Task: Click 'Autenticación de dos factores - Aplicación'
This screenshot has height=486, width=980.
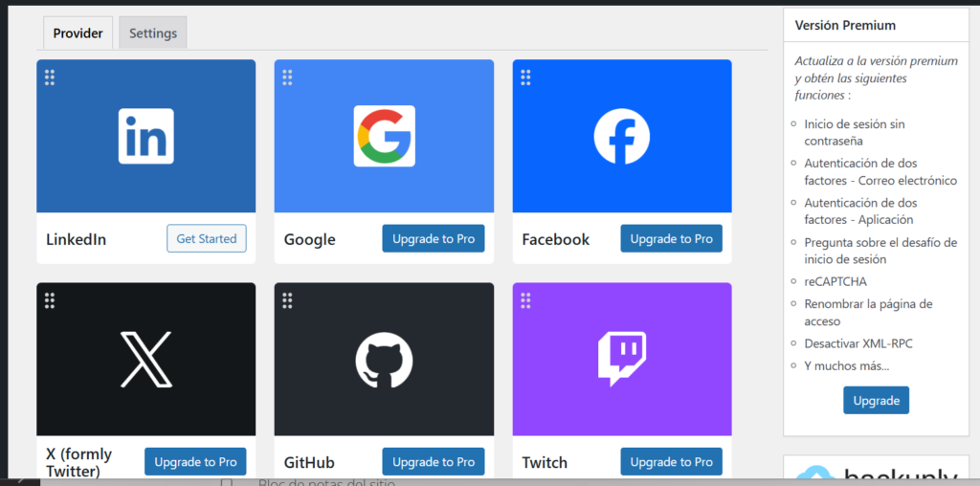Action: click(x=860, y=211)
